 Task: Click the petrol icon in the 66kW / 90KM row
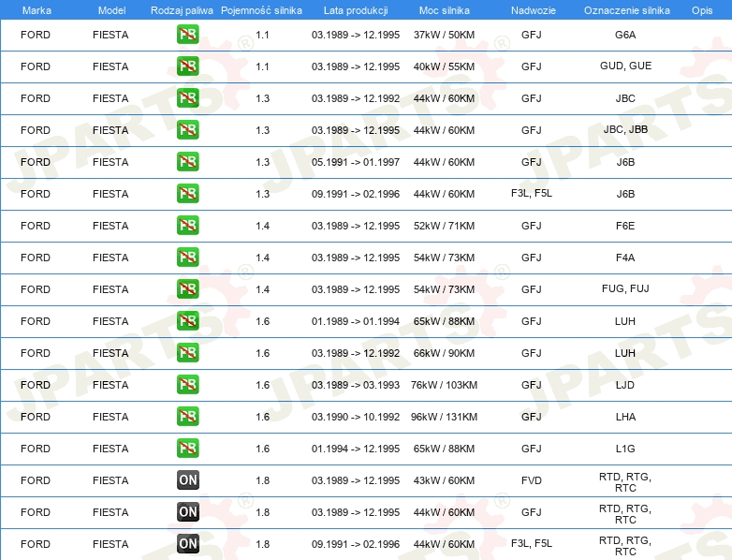pyautogui.click(x=187, y=353)
